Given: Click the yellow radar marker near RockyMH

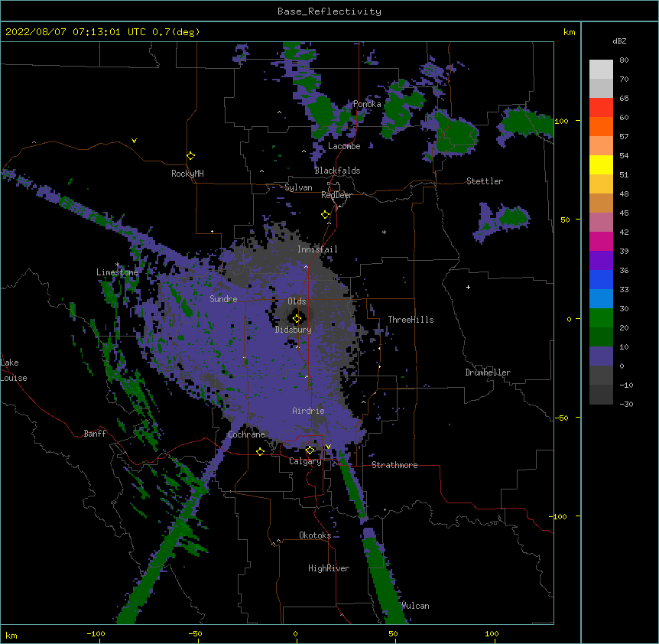Looking at the screenshot, I should click(191, 156).
